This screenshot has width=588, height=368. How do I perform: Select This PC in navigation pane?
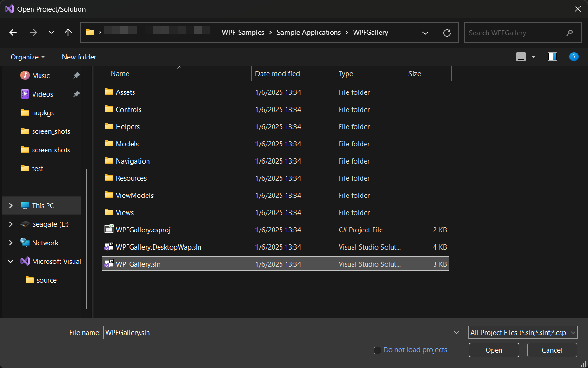click(x=43, y=205)
